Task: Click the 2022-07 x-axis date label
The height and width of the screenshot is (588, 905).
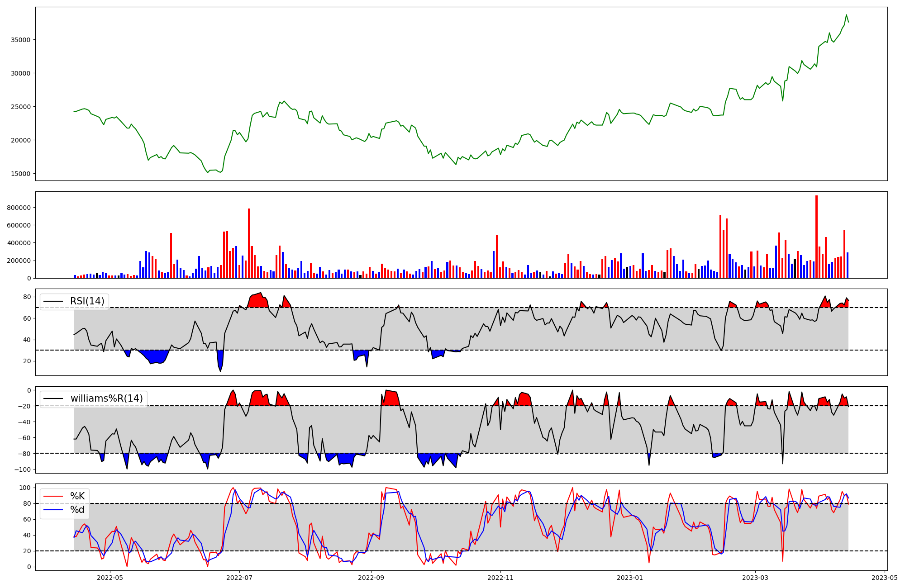Action: 239,578
